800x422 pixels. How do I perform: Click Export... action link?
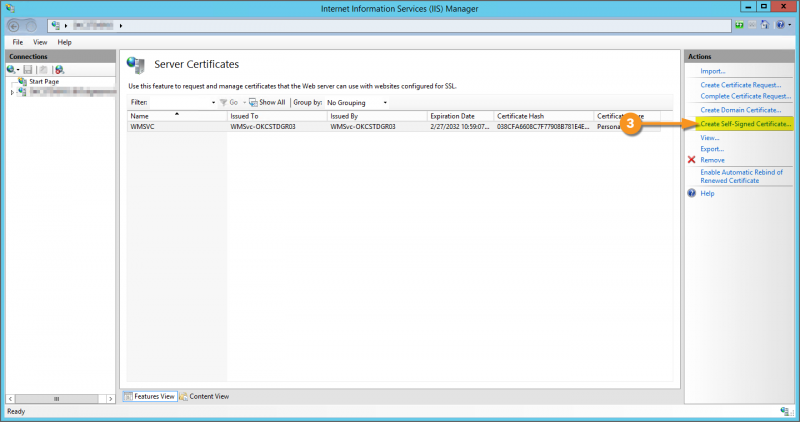[x=712, y=149]
